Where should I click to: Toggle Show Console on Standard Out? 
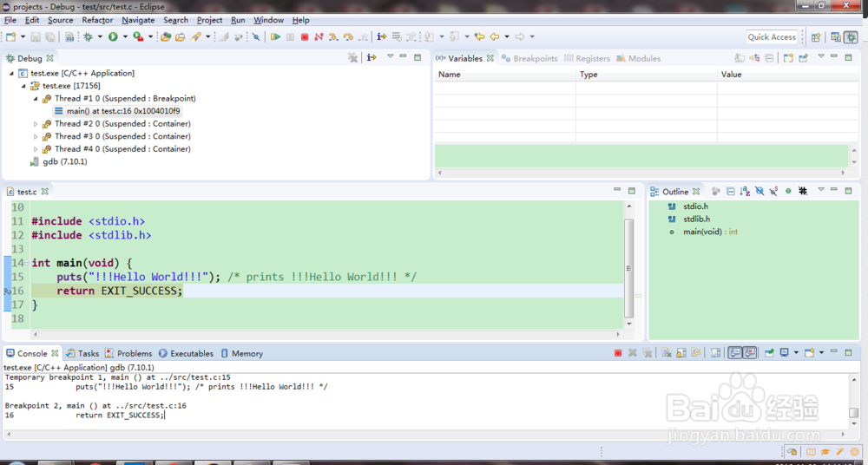pos(734,352)
